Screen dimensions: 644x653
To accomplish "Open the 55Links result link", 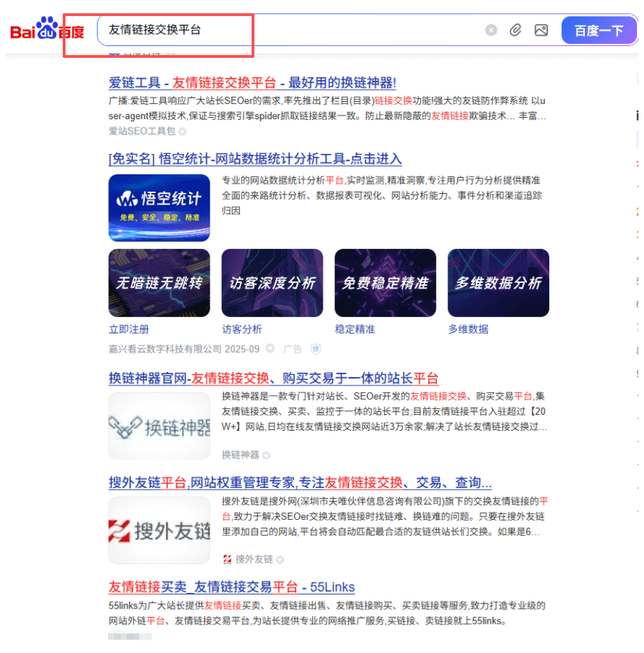I will tap(230, 587).
